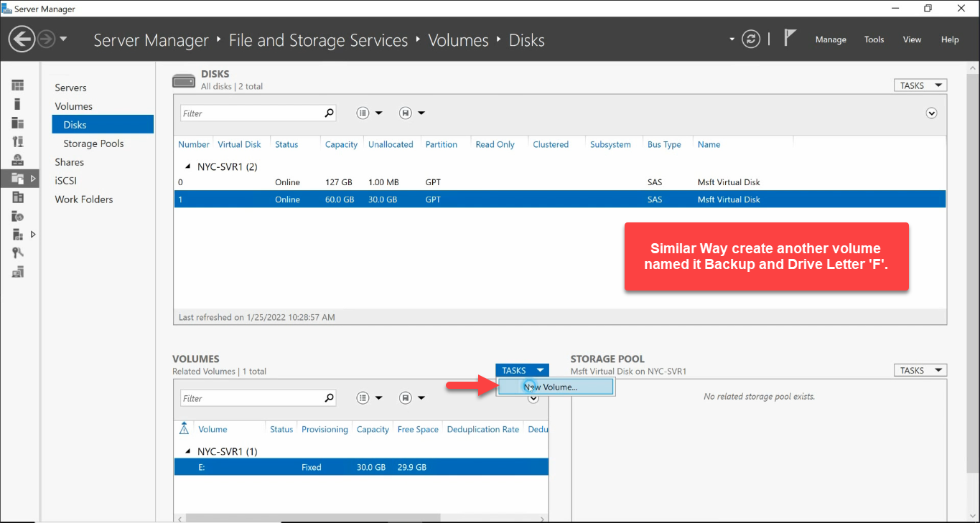The height and width of the screenshot is (523, 980).
Task: Open the Local Server icon in the left rail
Action: [18, 104]
